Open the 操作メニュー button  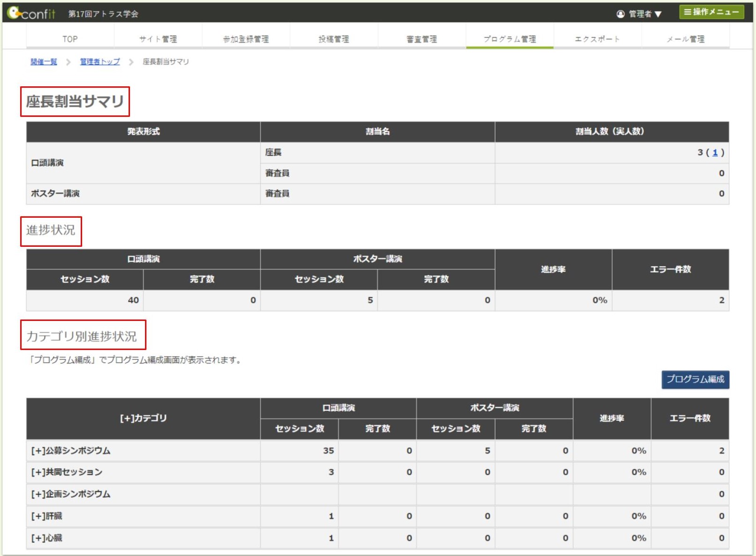(x=711, y=12)
